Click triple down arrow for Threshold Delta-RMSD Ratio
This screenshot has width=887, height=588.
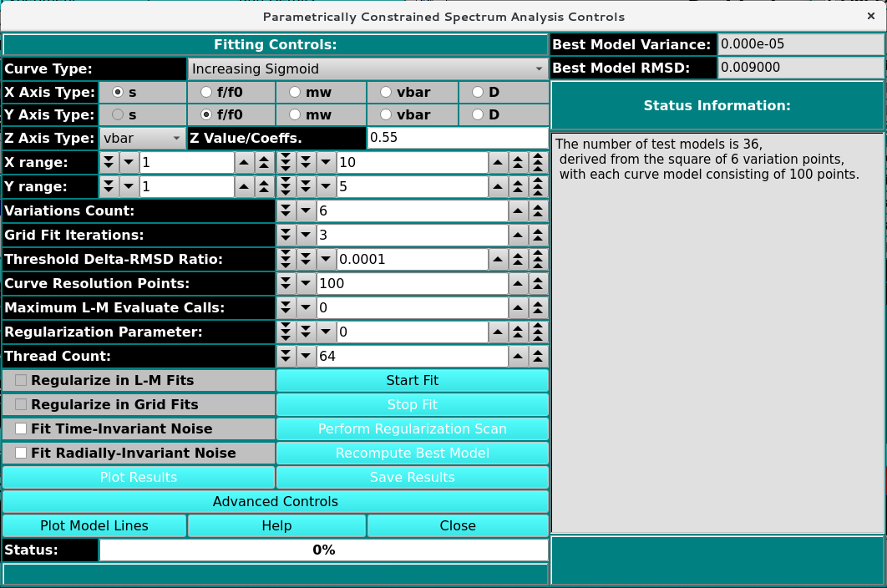pyautogui.click(x=286, y=260)
